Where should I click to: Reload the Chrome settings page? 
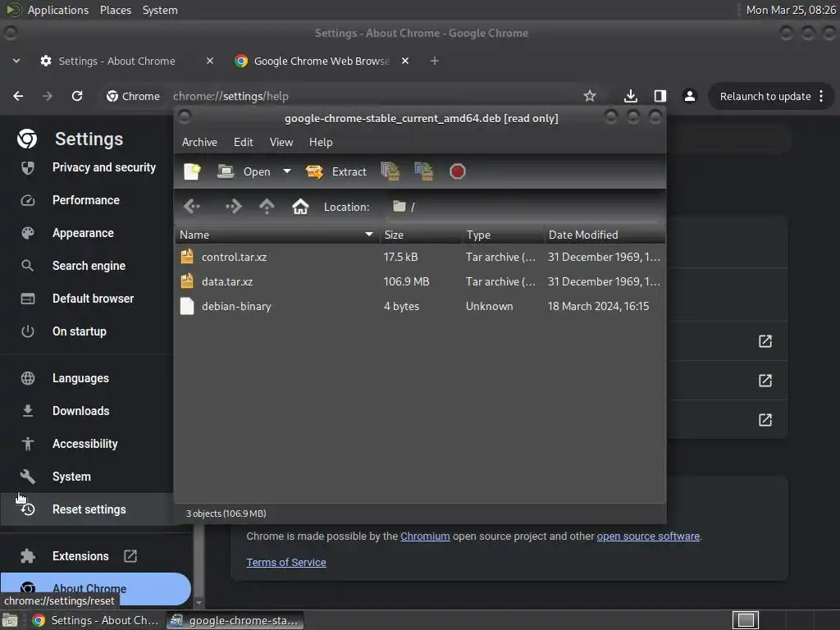click(77, 97)
